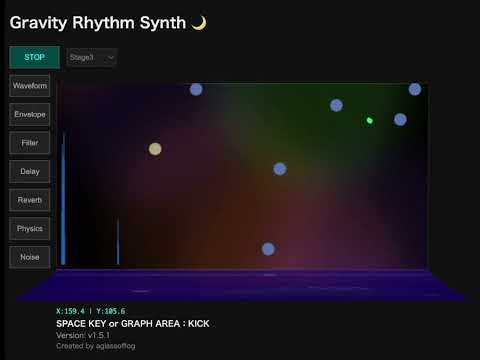Click the "SPACE KEY or GRAPH AREA : KICK" hint
Screen dimensions: 480x360
[133, 324]
